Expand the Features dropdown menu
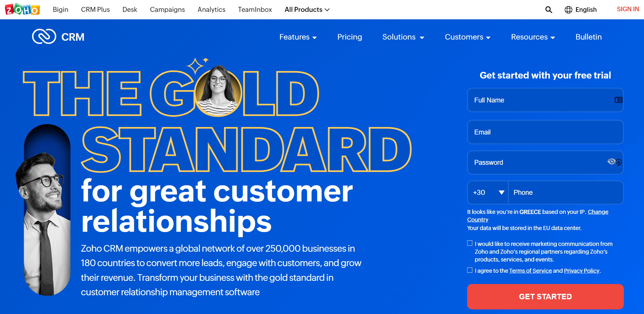 (x=298, y=37)
